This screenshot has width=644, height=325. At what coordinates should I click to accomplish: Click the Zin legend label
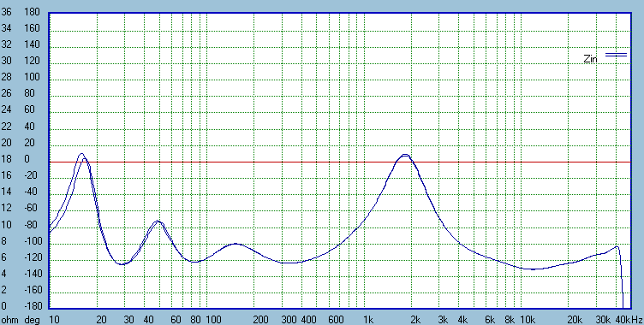590,59
